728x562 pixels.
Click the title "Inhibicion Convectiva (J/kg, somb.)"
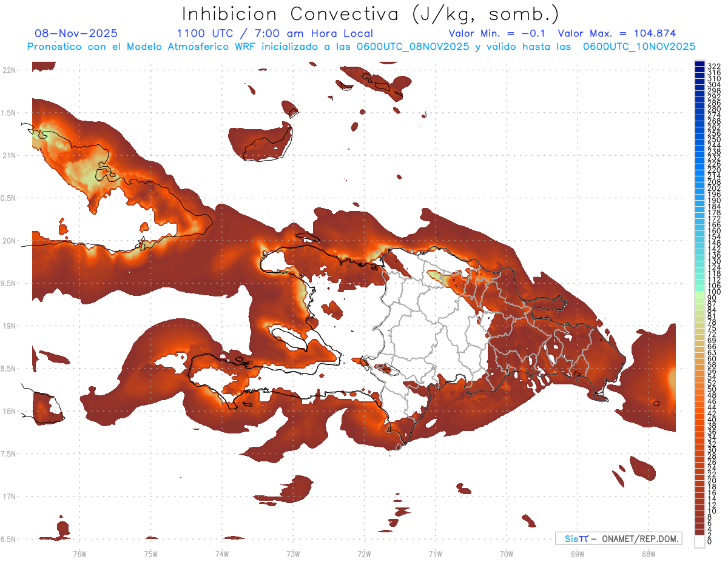370,14
